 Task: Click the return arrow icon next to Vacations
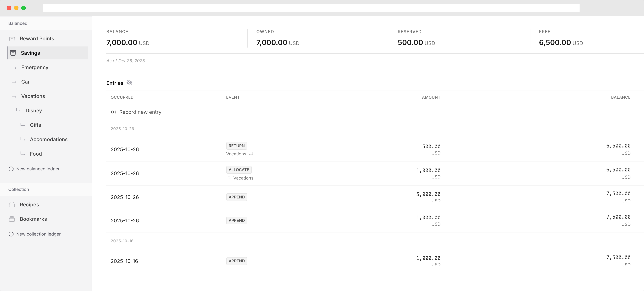tap(251, 154)
